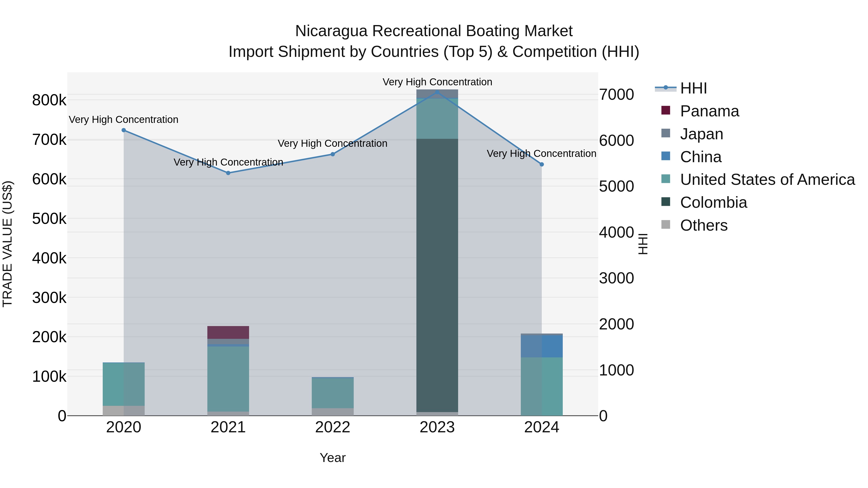Click the Others segment in 2020 bar

tap(124, 411)
